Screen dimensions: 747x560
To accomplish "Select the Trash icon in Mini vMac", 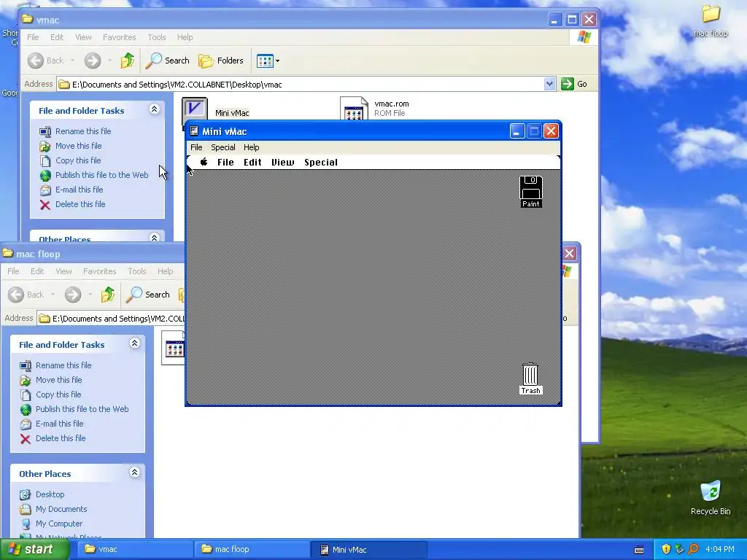I will (x=531, y=379).
